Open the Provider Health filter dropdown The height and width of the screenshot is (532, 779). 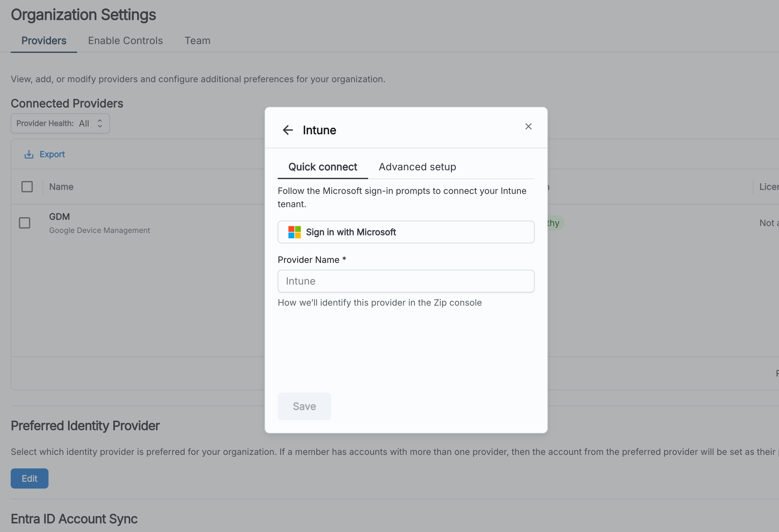[x=60, y=124]
